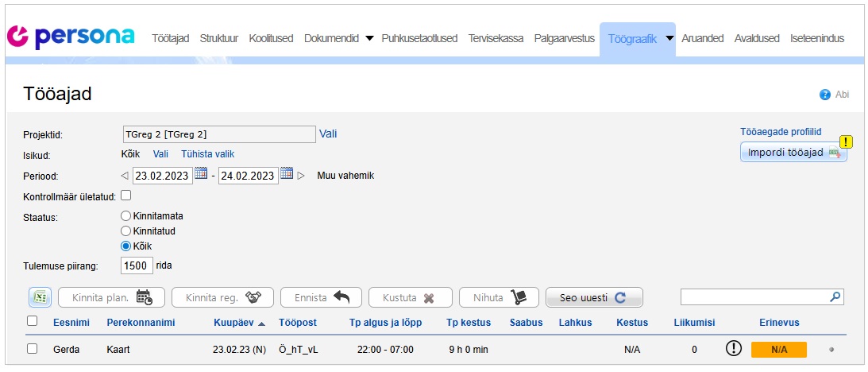Open the start date calendar picker
Screen dimensions: 868x372
point(201,175)
